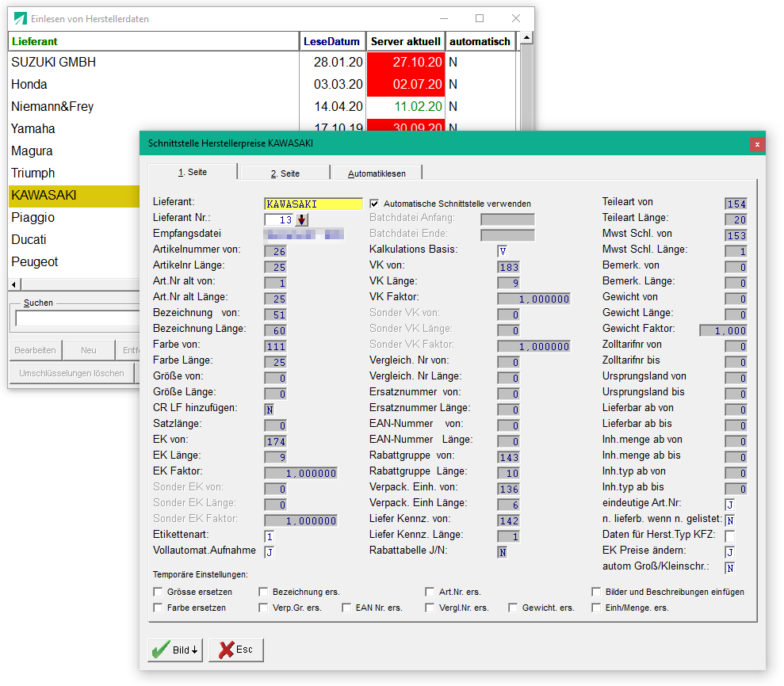Click Umschlüsselungen löschen button

(71, 373)
